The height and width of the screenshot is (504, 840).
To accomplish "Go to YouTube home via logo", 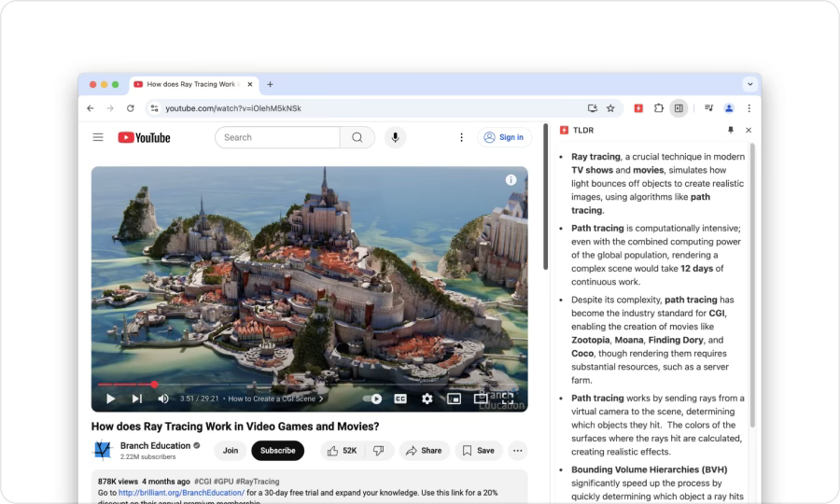I will point(144,137).
